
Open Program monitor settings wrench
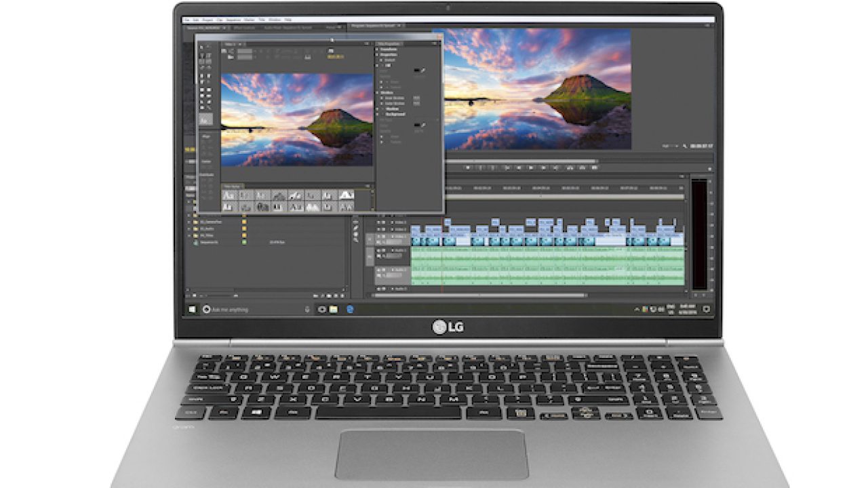pyautogui.click(x=685, y=146)
